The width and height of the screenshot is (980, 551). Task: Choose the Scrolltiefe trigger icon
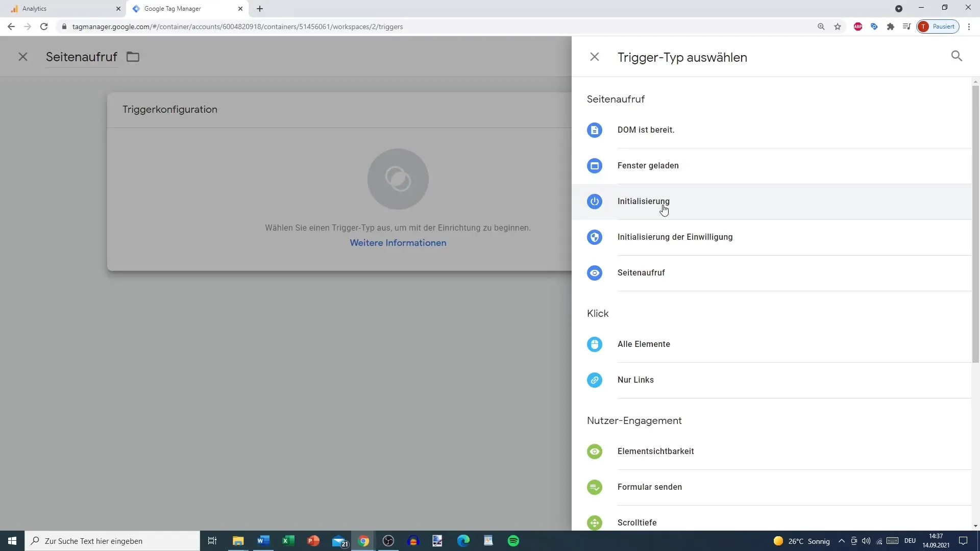[595, 523]
